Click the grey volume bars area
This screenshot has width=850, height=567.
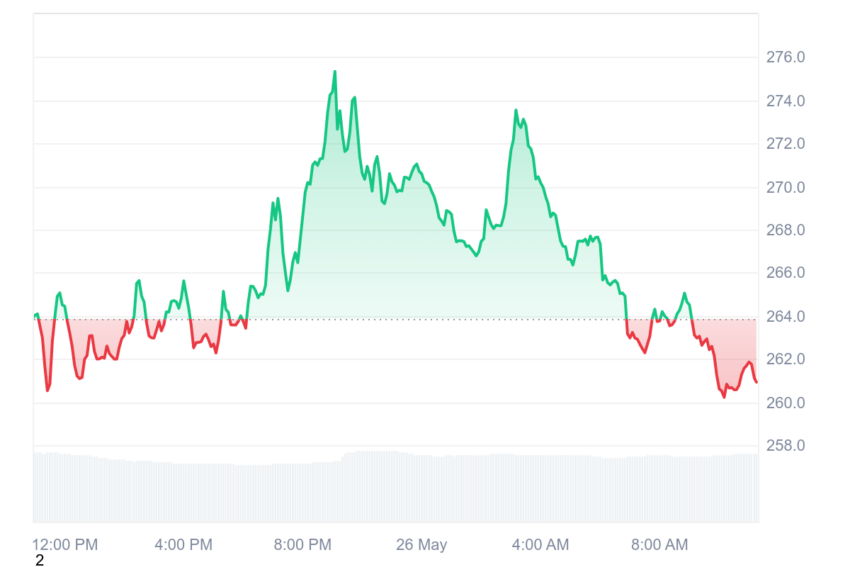[396, 487]
